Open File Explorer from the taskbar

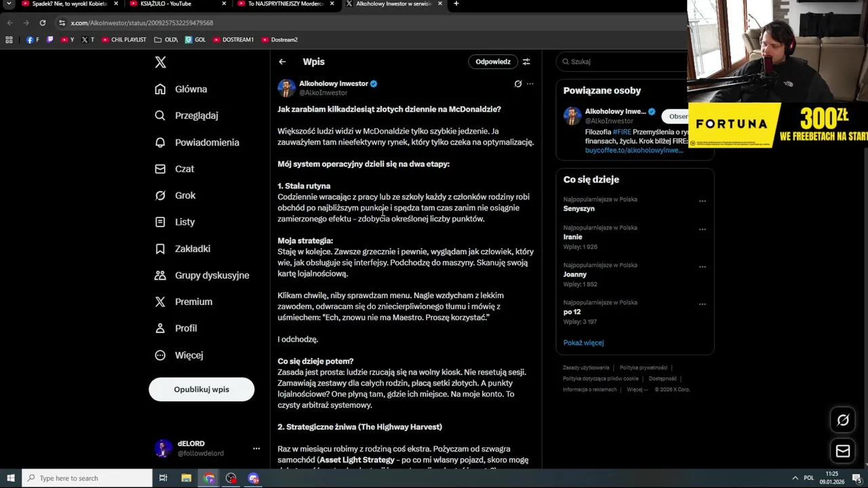point(186,479)
